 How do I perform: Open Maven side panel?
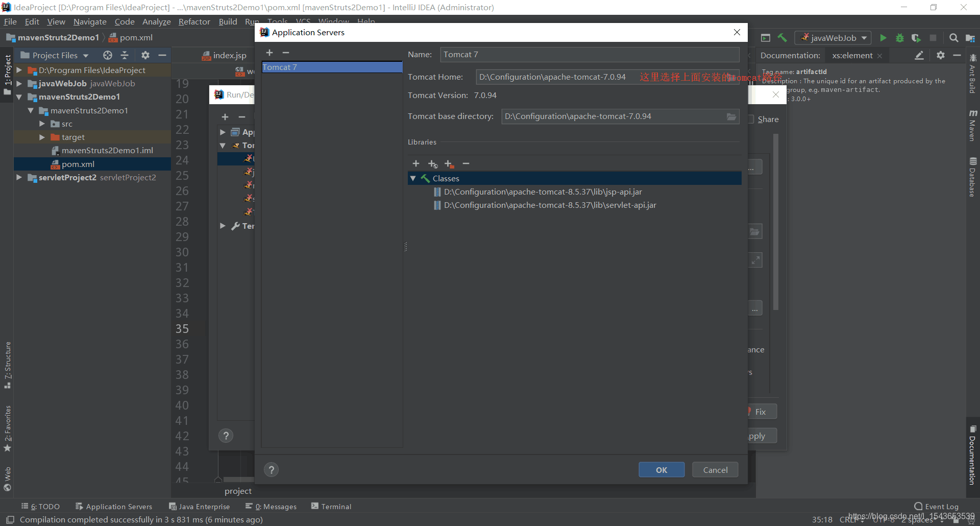[972, 126]
